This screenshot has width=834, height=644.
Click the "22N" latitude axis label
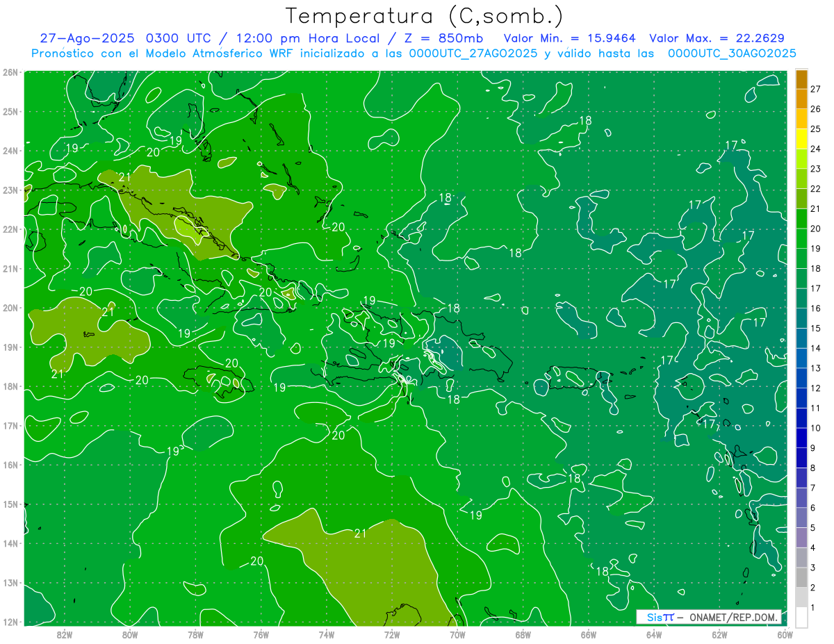tap(10, 229)
